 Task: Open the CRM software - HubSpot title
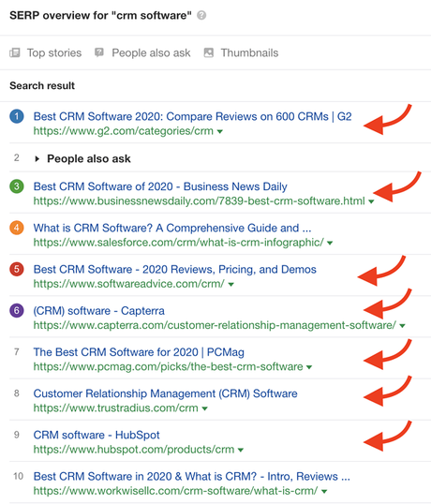pos(97,435)
